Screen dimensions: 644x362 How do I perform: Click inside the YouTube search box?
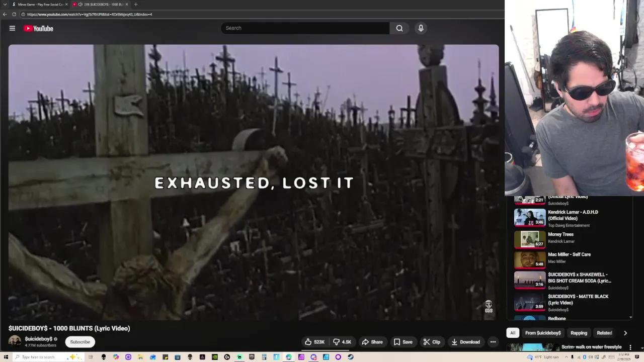click(x=305, y=28)
